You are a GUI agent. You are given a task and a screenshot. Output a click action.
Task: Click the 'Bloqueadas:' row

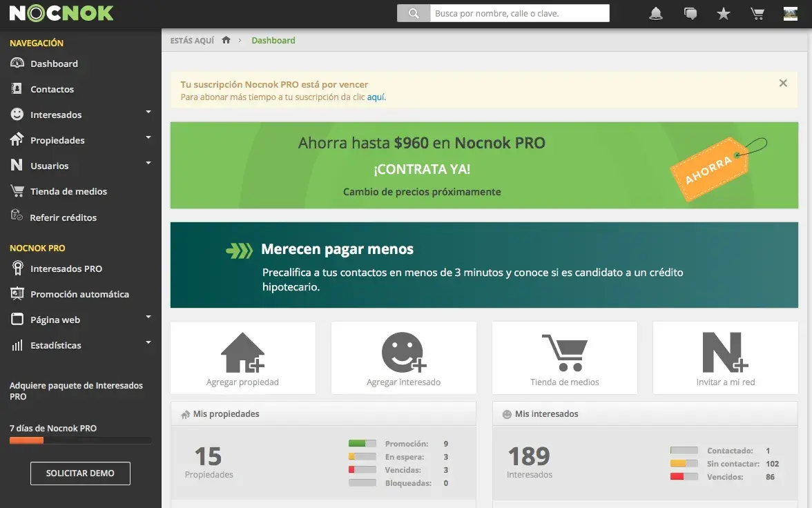(x=399, y=483)
